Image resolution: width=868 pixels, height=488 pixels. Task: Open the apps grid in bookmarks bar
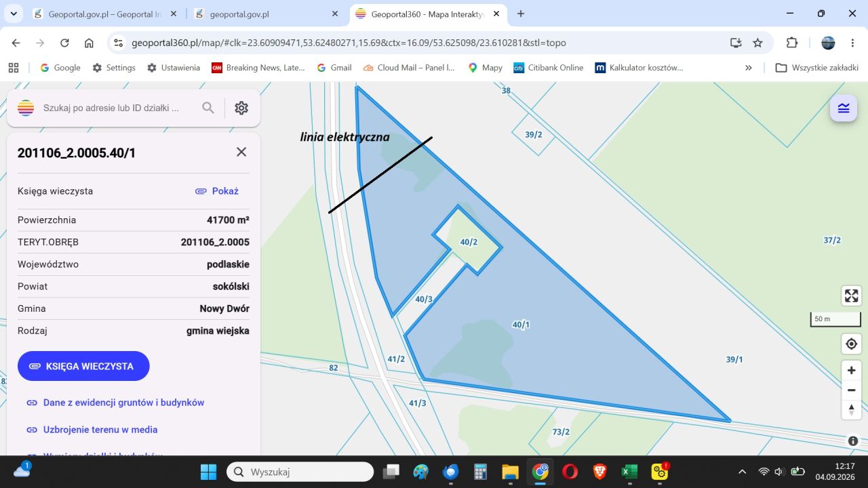coord(13,68)
